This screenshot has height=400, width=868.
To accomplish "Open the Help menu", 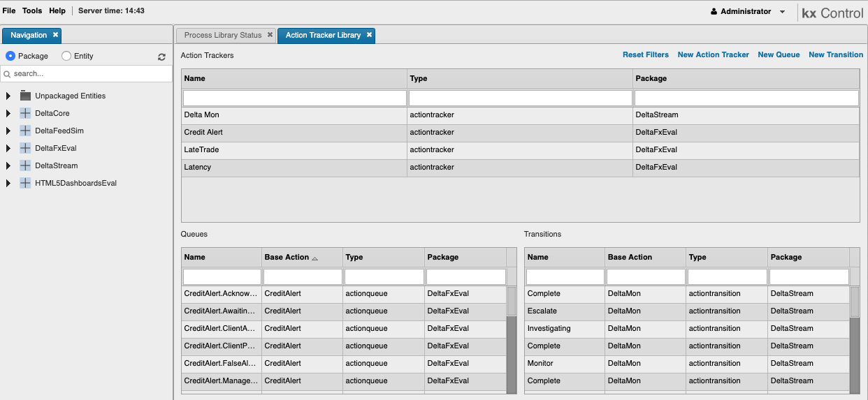I will coord(57,11).
